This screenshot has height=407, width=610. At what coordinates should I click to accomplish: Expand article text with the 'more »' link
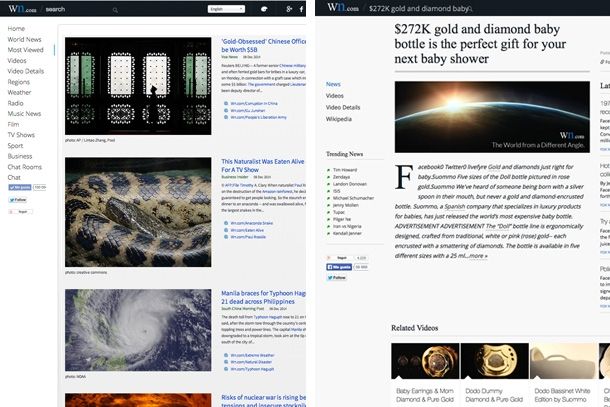[x=479, y=256]
